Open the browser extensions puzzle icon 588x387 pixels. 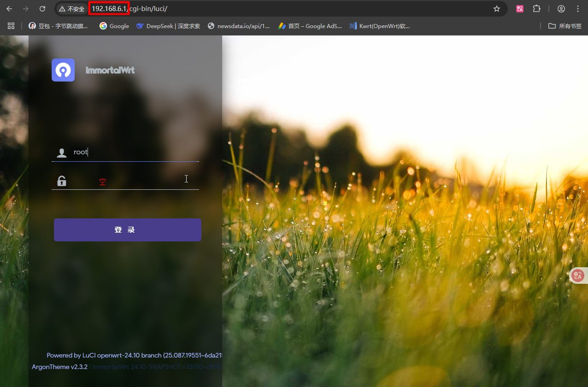point(536,9)
